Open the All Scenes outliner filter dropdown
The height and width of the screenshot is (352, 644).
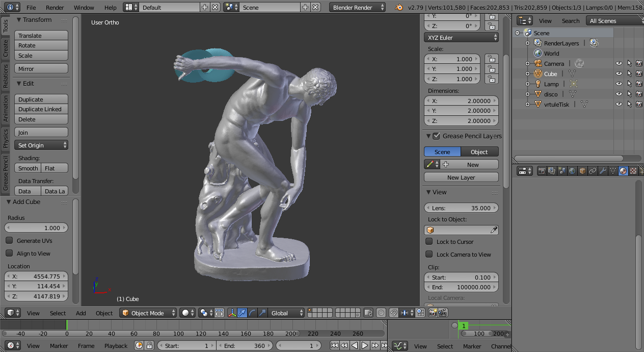click(x=614, y=20)
